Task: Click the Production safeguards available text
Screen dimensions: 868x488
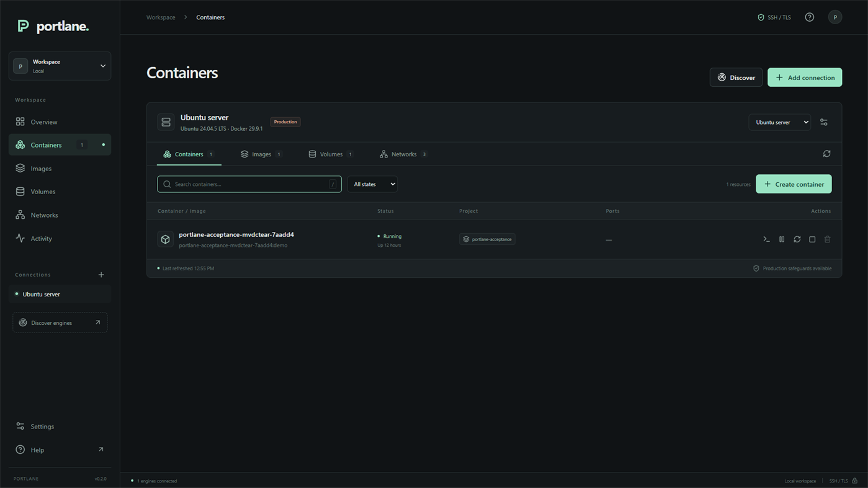Action: [x=797, y=268]
